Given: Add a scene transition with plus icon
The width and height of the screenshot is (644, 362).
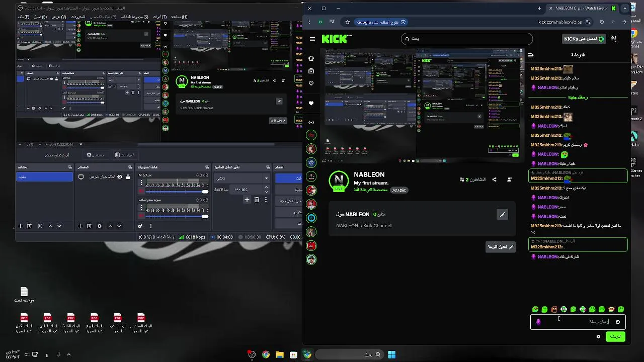Looking at the screenshot, I should click(247, 200).
